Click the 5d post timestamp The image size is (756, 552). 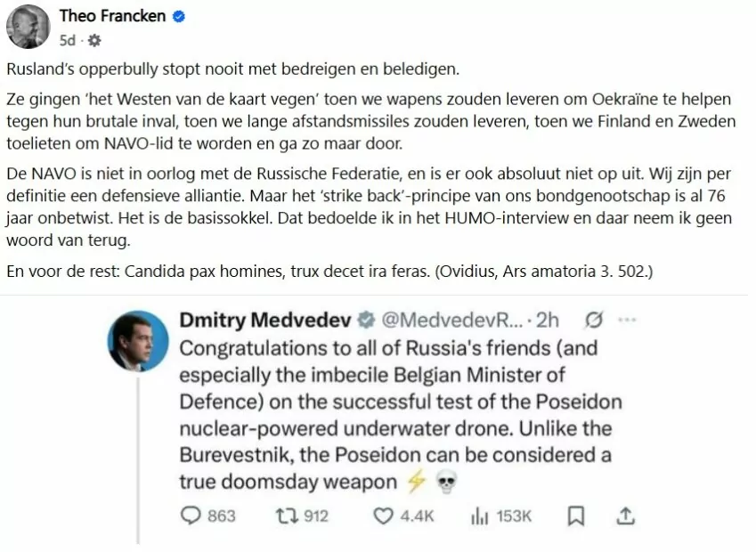[x=68, y=40]
